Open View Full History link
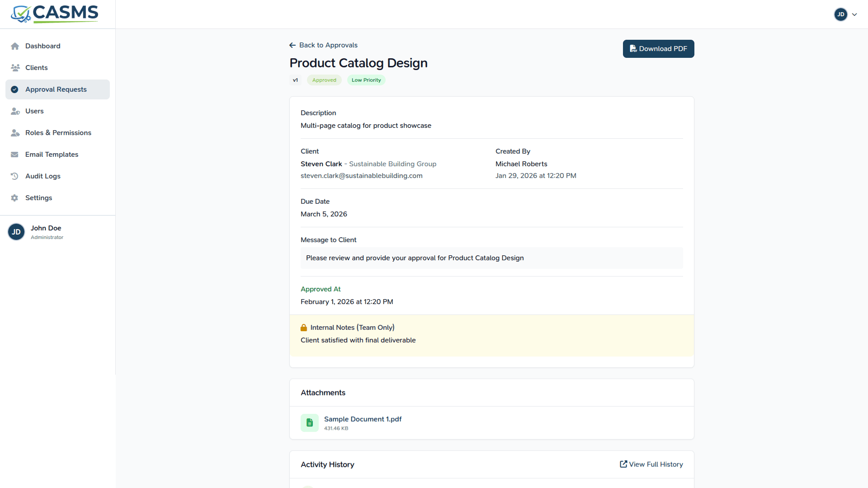 pos(651,465)
